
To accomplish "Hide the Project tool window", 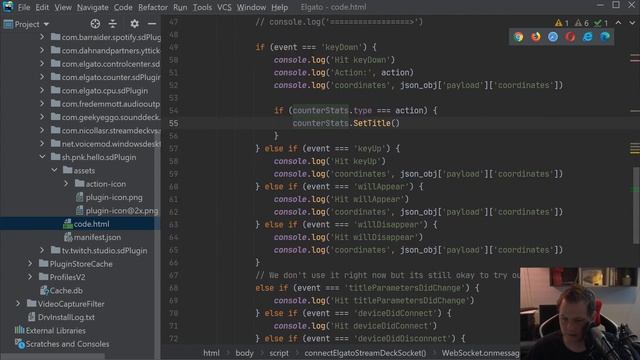I will tap(152, 24).
